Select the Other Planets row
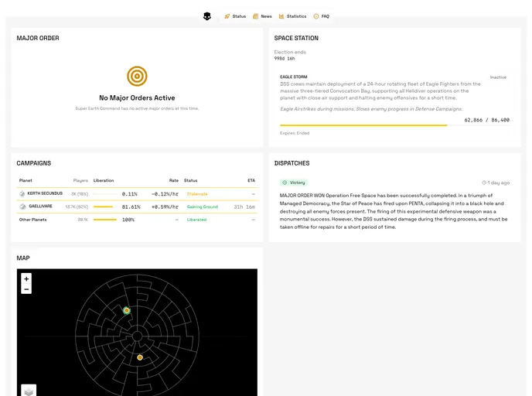The height and width of the screenshot is (396, 532). coord(137,220)
